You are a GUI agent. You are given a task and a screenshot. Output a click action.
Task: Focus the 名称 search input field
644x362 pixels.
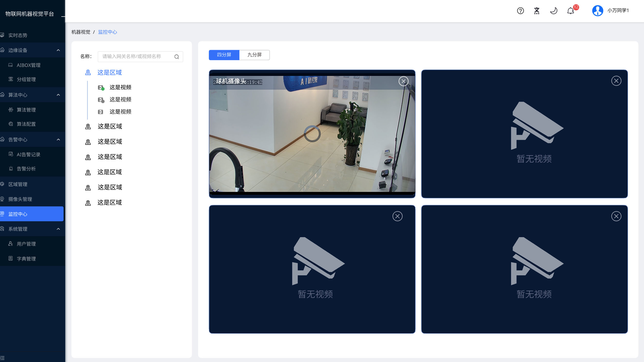tap(140, 57)
